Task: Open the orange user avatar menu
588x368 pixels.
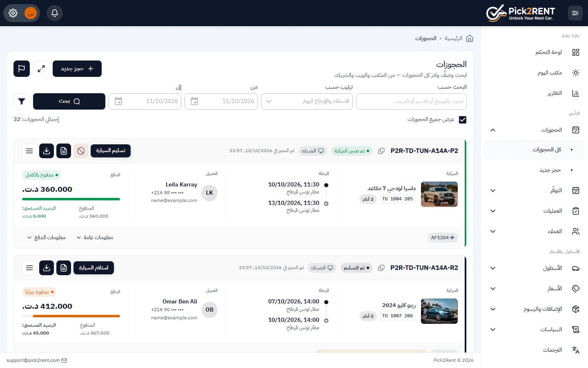Action: pos(31,13)
